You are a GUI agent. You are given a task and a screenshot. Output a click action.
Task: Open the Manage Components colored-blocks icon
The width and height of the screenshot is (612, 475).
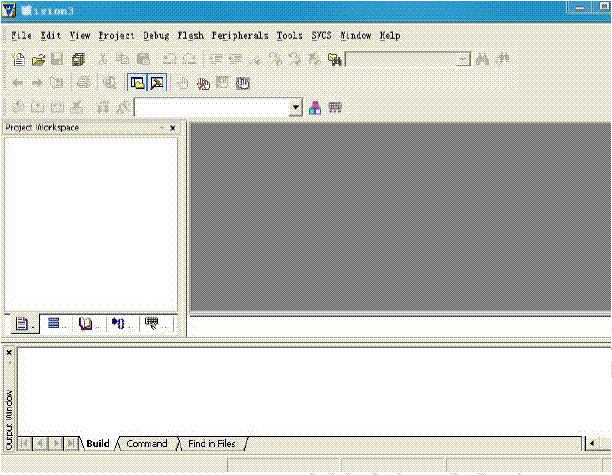[x=315, y=107]
